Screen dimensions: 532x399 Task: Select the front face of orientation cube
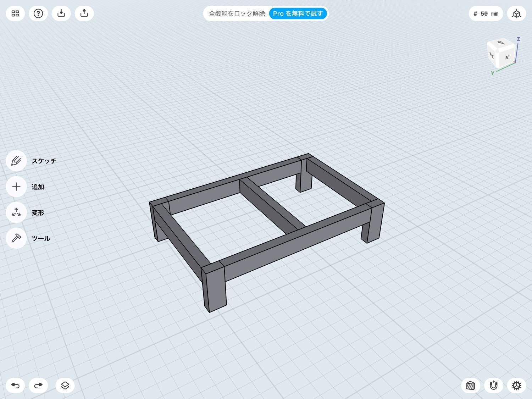click(x=492, y=55)
